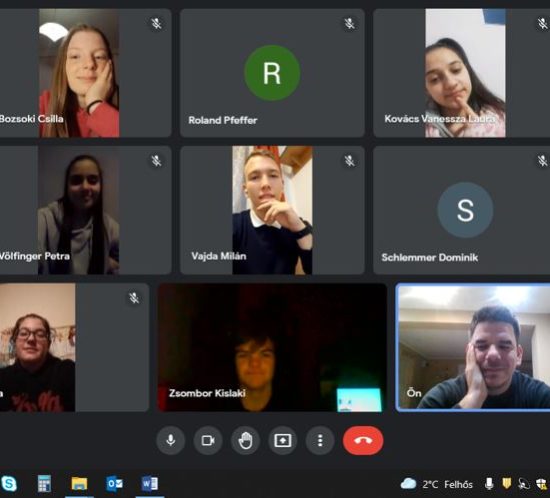
Task: Click the red hang up button
Action: point(363,440)
